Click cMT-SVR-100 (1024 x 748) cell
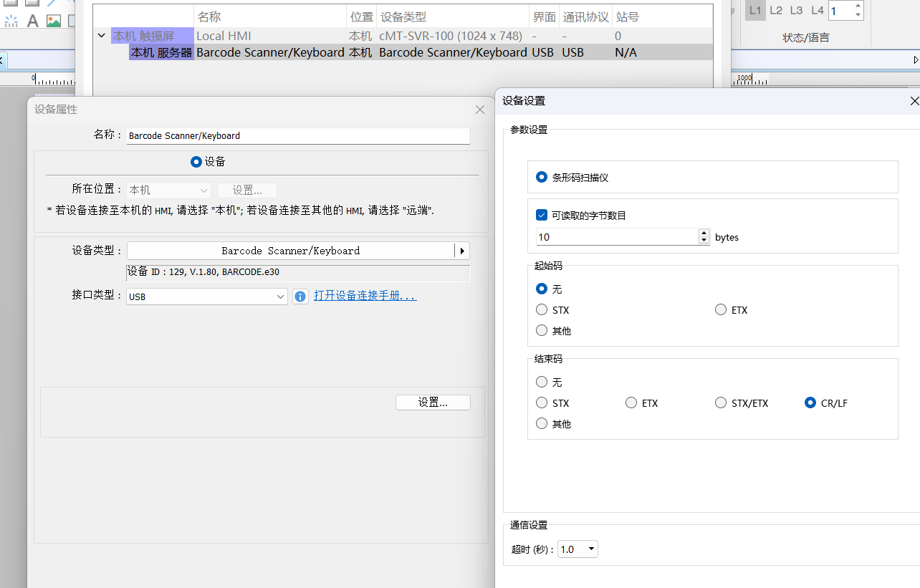This screenshot has width=920, height=588. pyautogui.click(x=451, y=35)
